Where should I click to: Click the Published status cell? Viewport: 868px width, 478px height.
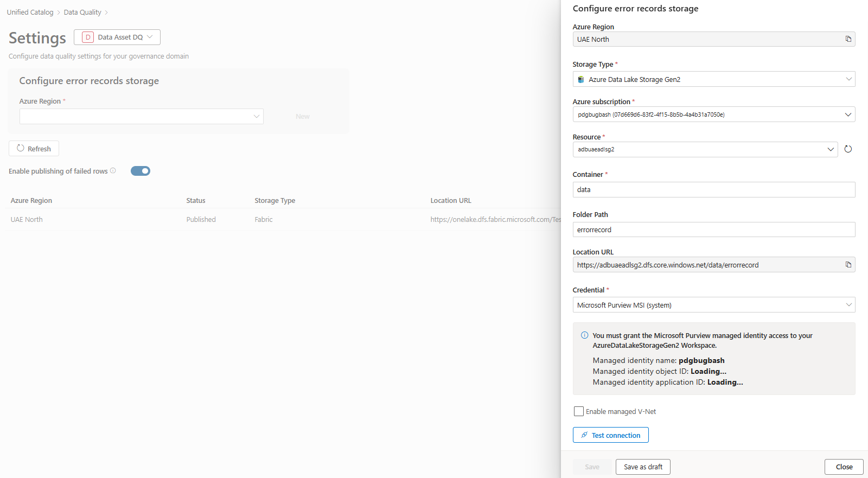click(201, 219)
